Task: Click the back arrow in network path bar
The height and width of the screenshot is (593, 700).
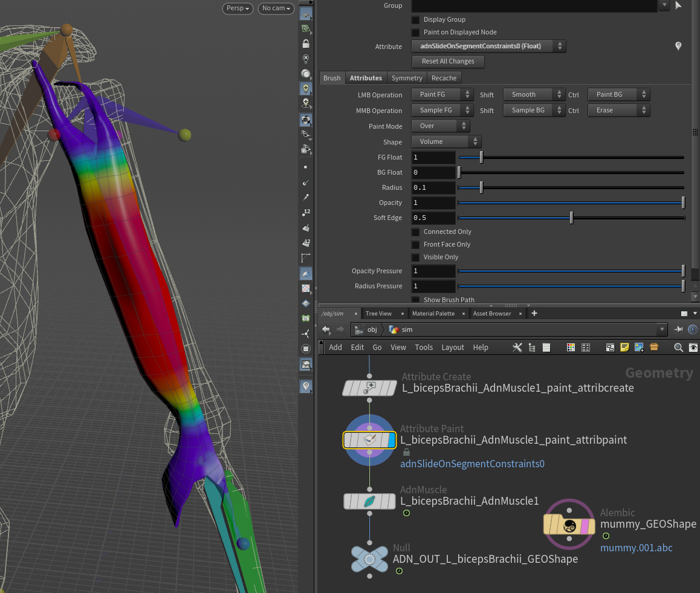Action: tap(326, 329)
